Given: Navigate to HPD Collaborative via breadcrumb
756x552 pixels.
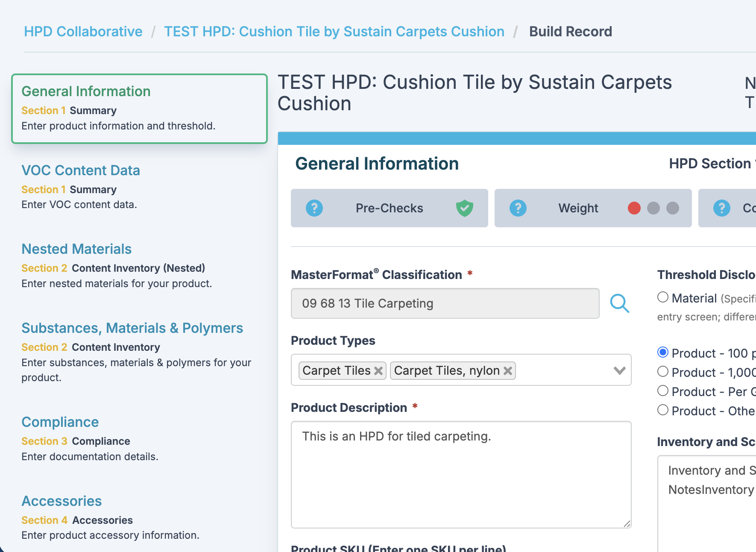Looking at the screenshot, I should click(x=83, y=31).
